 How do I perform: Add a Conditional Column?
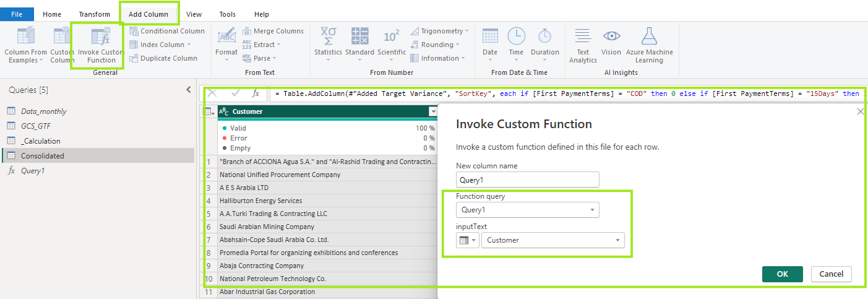(x=167, y=31)
